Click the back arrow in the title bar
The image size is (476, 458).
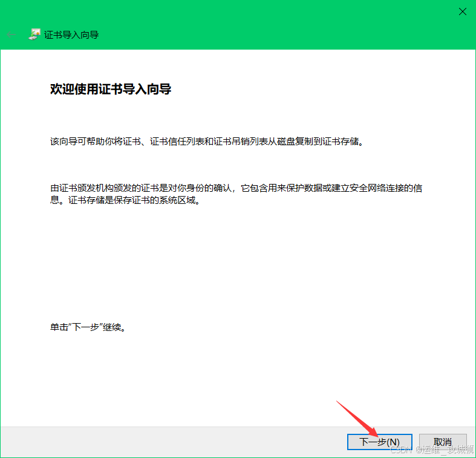point(11,34)
